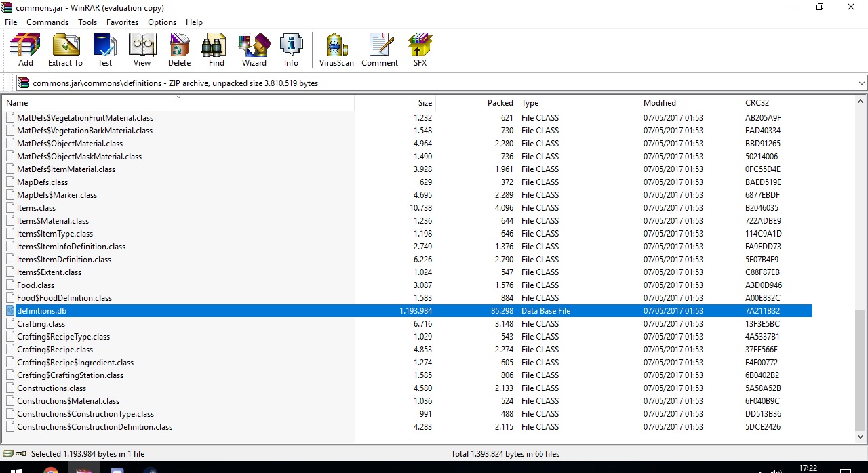Select the Items.class file
This screenshot has height=473, width=868.
pos(37,208)
